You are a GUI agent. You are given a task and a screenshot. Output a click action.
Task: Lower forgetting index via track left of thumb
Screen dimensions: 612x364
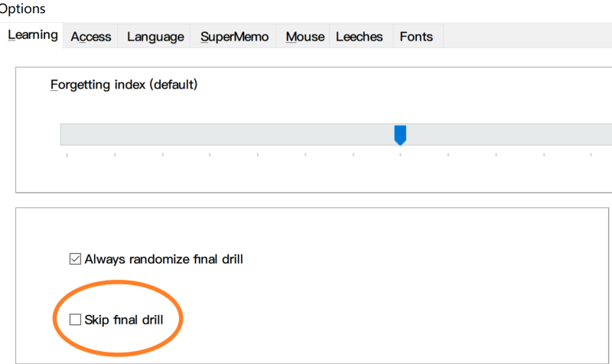[x=226, y=135]
